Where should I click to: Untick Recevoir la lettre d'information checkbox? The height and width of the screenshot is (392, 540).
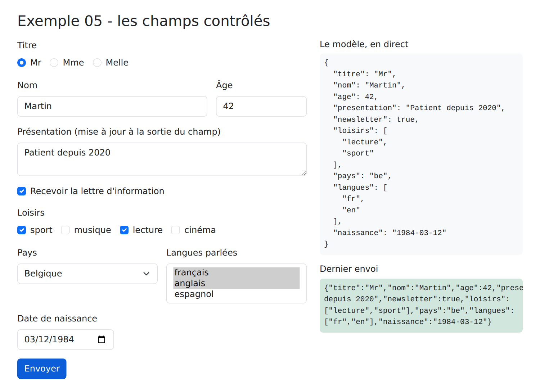[22, 191]
